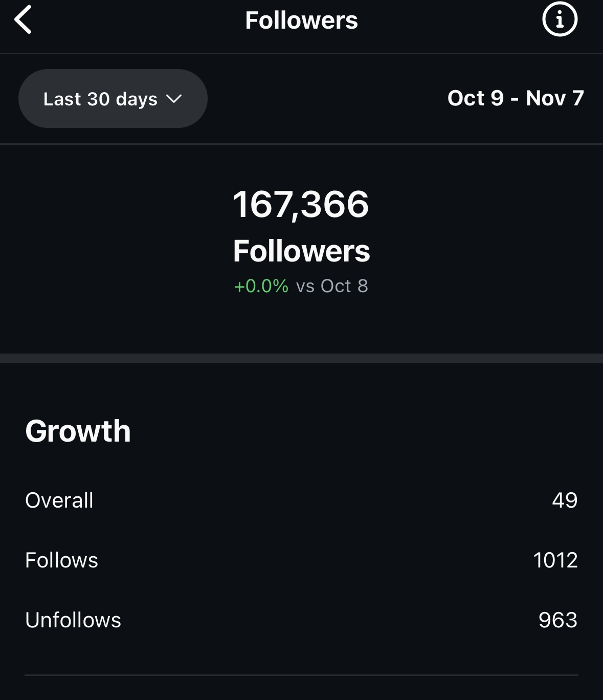Click the vs Oct 8 comparison text
This screenshot has height=700, width=603.
(x=332, y=286)
